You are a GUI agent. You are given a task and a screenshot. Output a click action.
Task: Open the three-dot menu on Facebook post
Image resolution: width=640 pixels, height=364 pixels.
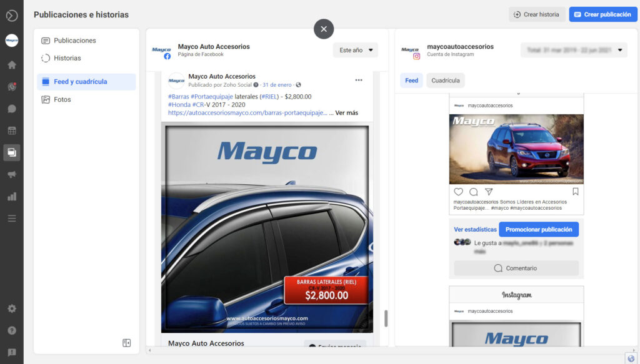[x=359, y=80]
